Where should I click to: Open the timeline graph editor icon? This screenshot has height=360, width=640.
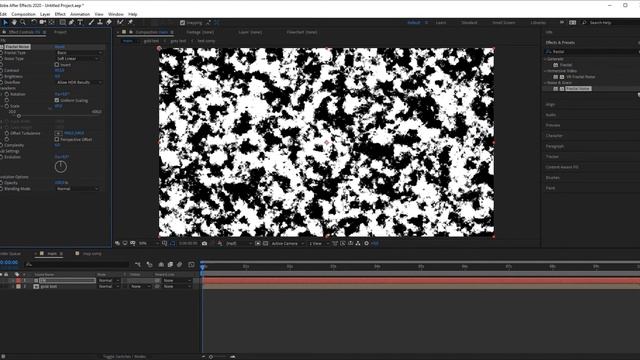191,264
